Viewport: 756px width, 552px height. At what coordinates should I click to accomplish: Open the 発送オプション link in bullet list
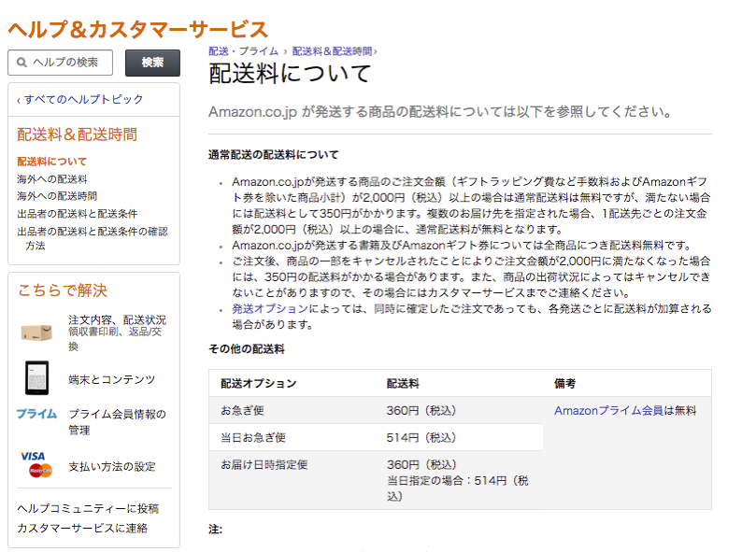[270, 308]
